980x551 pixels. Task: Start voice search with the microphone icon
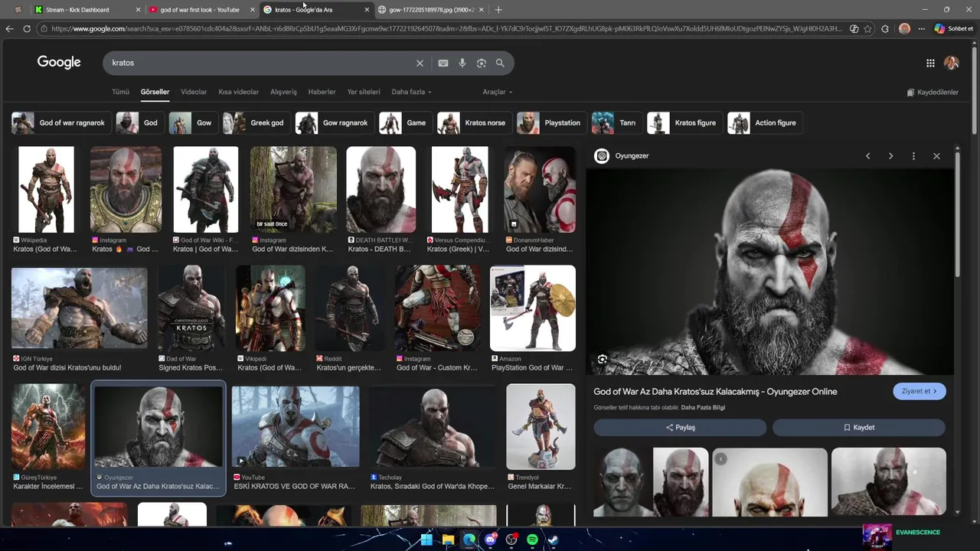[462, 64]
